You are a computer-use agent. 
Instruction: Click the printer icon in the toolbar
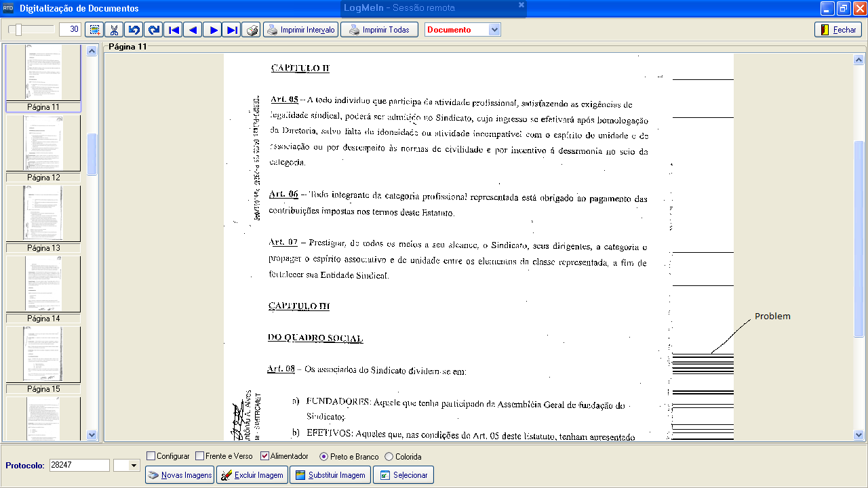[x=252, y=30]
